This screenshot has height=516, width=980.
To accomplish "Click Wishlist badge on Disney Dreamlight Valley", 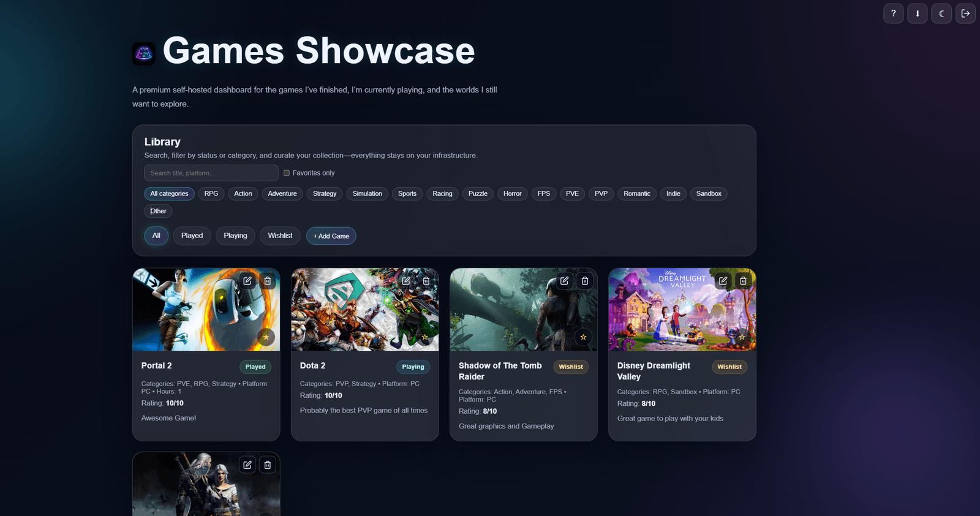I will [729, 367].
